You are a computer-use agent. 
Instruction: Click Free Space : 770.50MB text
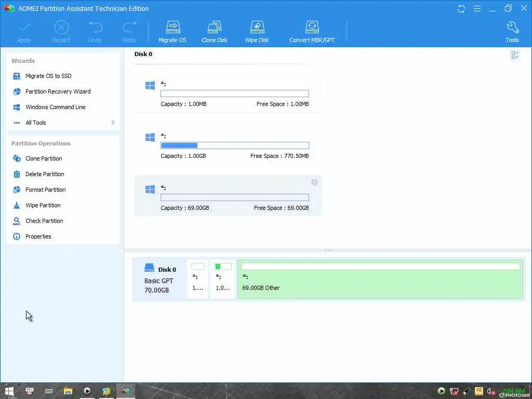point(280,156)
